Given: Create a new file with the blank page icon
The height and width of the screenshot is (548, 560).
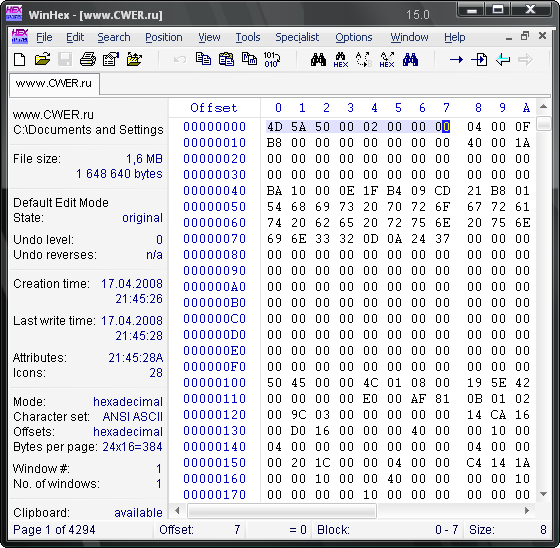Looking at the screenshot, I should (x=20, y=59).
